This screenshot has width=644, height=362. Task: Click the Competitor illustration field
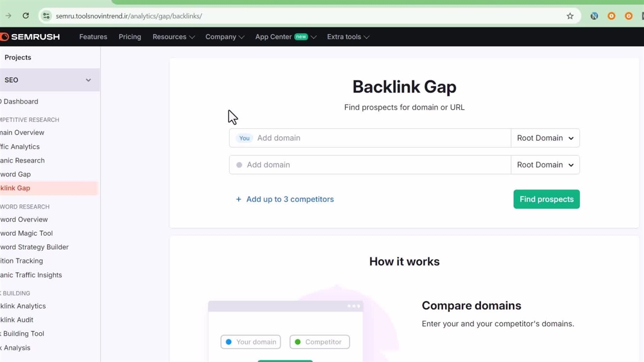click(319, 342)
